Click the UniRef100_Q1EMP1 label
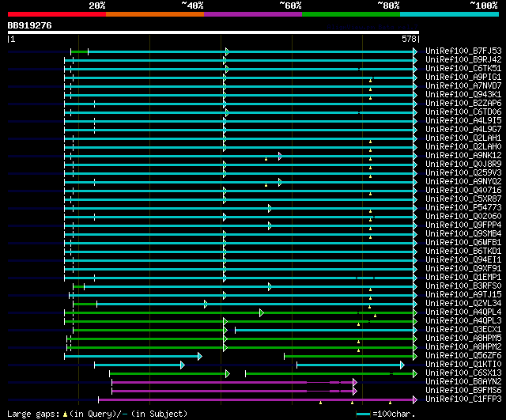 tap(463, 278)
